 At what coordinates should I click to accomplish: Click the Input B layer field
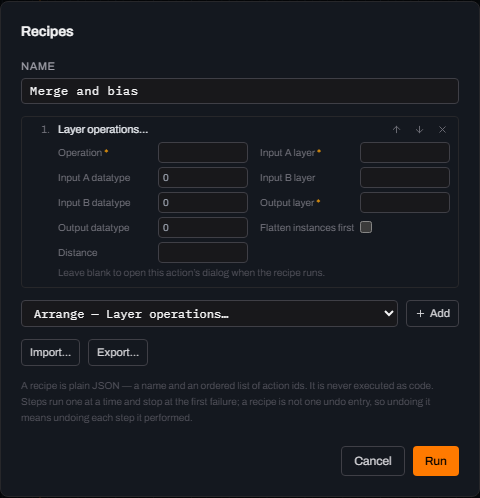[405, 178]
